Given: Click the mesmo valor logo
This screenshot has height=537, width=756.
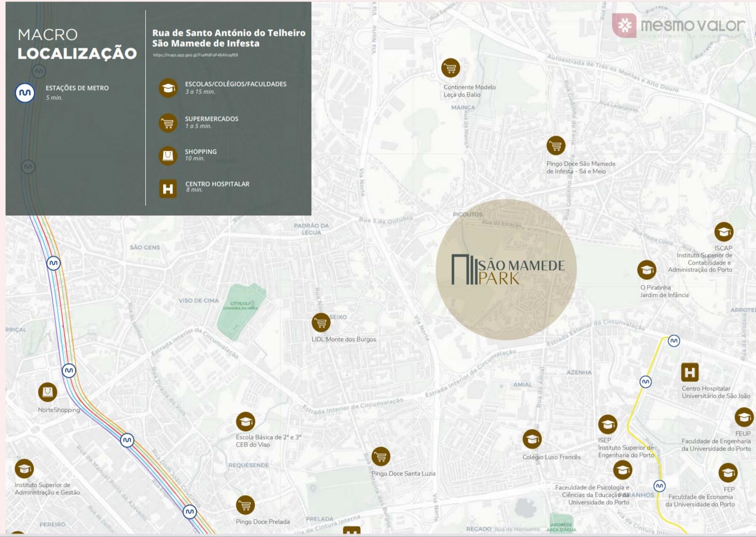Looking at the screenshot, I should tap(679, 26).
